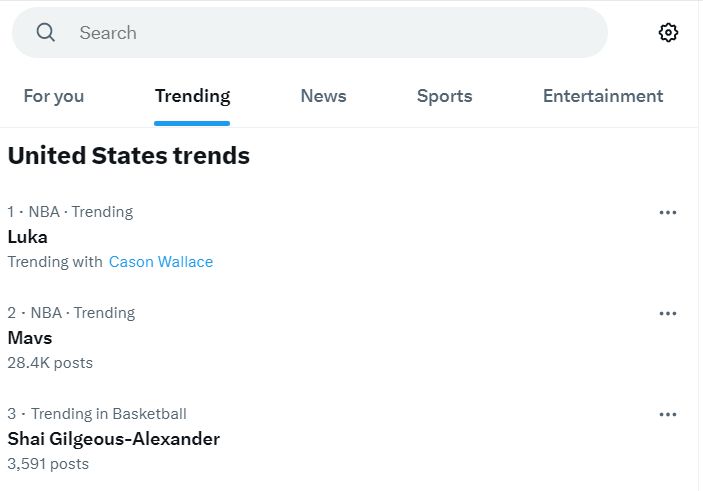Click the '1 · NBA · Trending' label

pos(70,212)
